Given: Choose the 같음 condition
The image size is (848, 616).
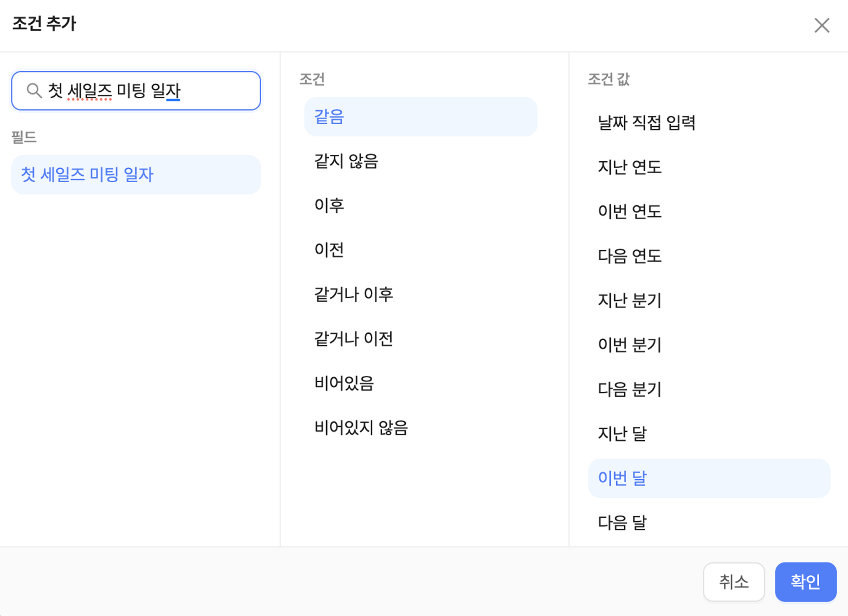Looking at the screenshot, I should click(420, 117).
